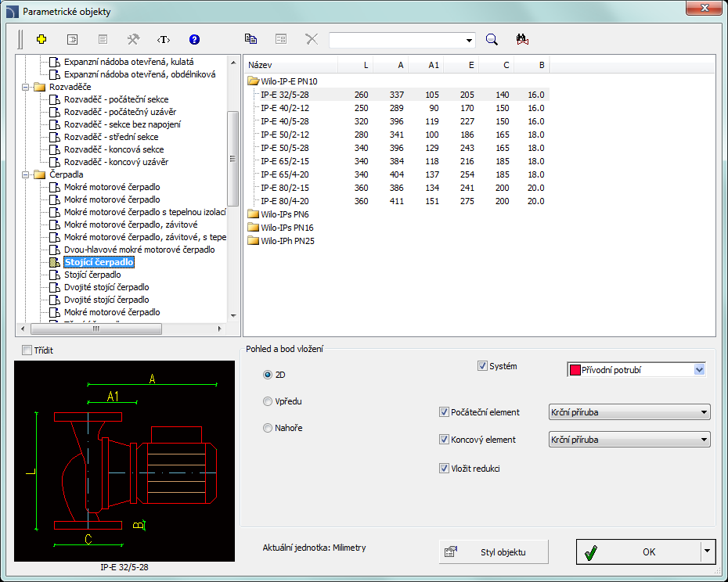Open help with the blue question icon
This screenshot has width=728, height=582.
click(195, 39)
